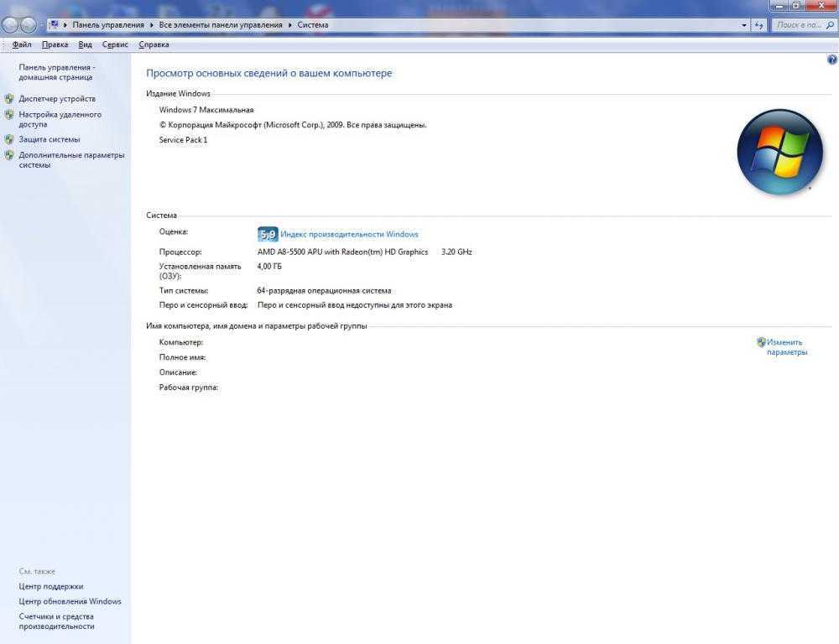The image size is (839, 644).
Task: Open the Сервис menu
Action: click(x=115, y=44)
